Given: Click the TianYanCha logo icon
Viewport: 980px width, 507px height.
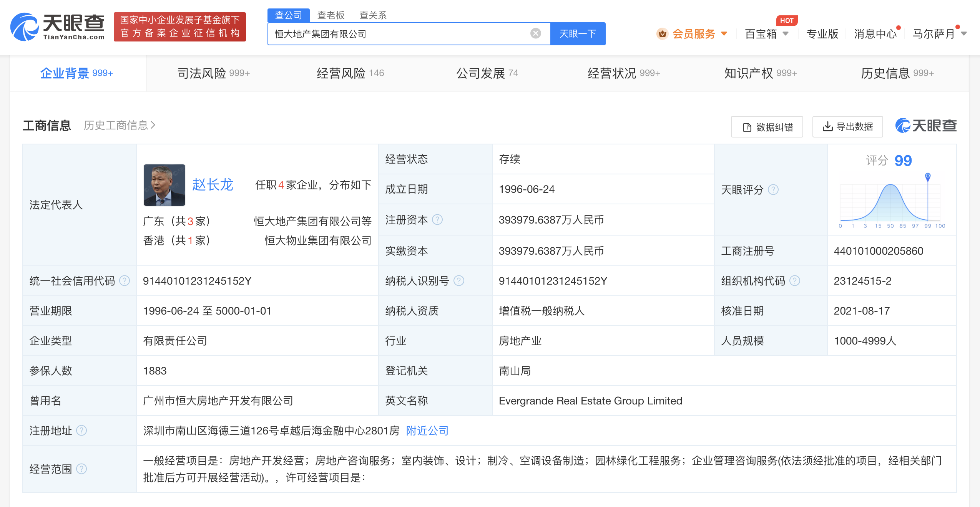Looking at the screenshot, I should [x=25, y=27].
